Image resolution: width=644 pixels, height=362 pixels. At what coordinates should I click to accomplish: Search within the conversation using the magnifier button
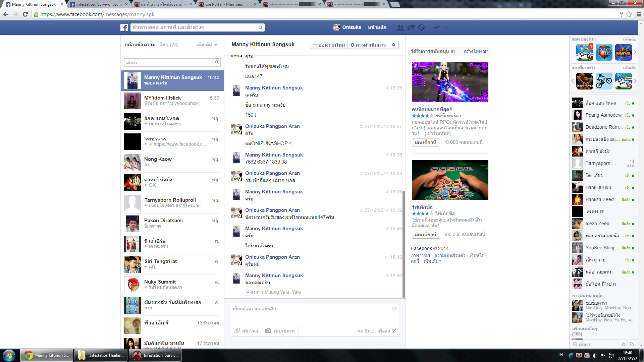pyautogui.click(x=394, y=45)
